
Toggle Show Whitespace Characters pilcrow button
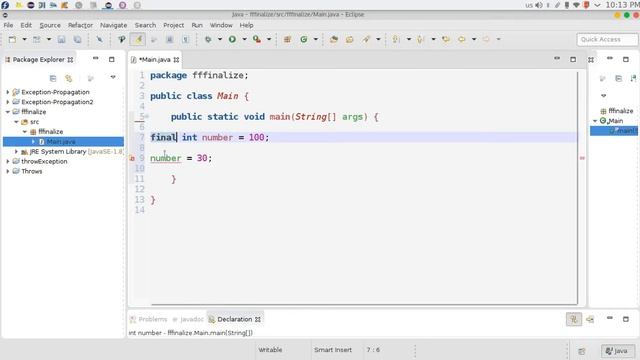tap(186, 39)
